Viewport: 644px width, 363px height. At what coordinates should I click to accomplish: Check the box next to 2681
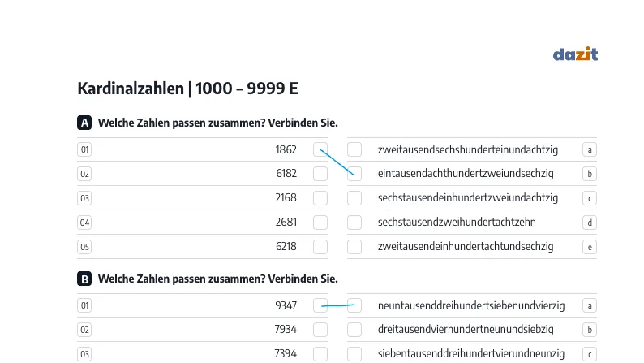coord(320,223)
